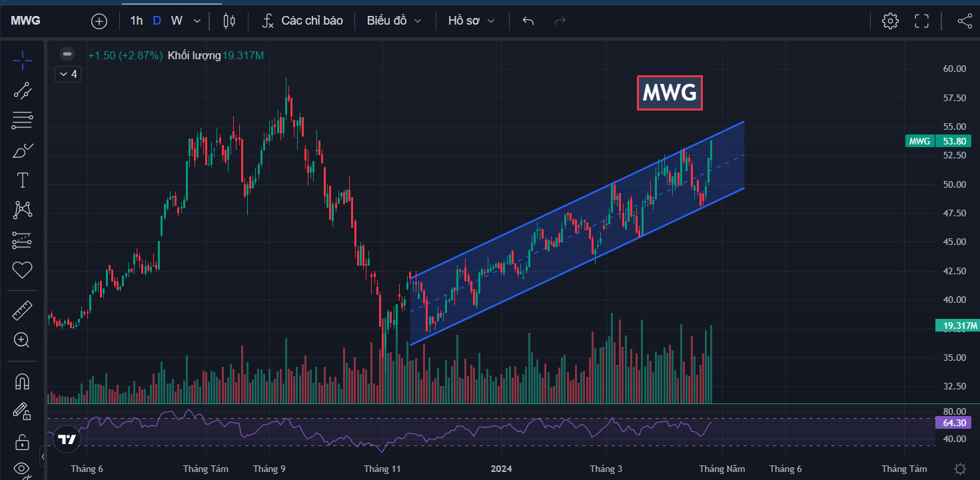Click the share chart icon
This screenshot has height=480, width=980.
(x=965, y=21)
